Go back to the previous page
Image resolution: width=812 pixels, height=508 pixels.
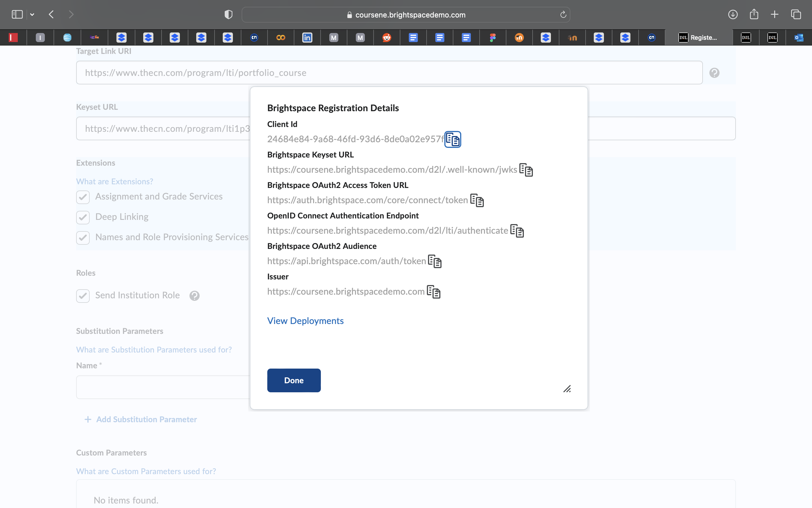pyautogui.click(x=51, y=14)
